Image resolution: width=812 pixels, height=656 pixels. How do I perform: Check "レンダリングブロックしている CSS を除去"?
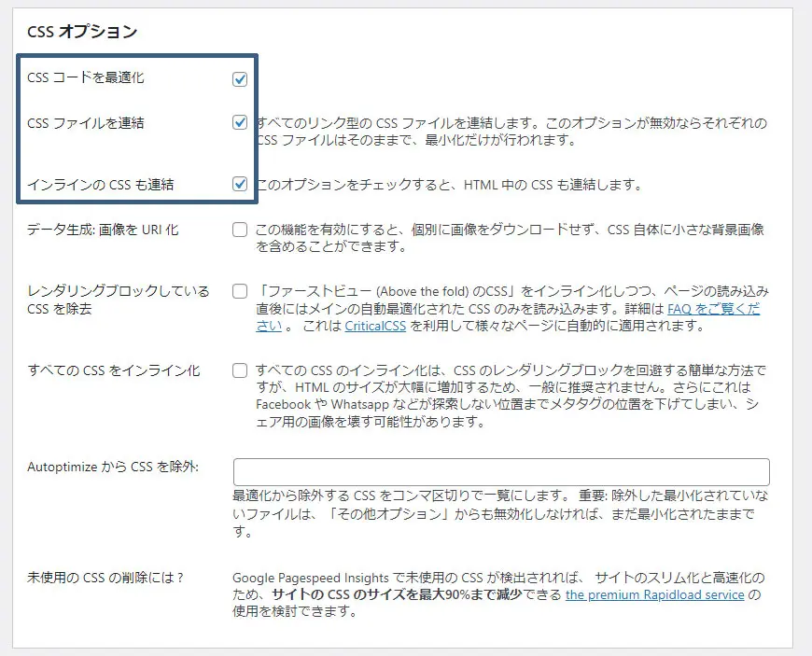tap(240, 290)
